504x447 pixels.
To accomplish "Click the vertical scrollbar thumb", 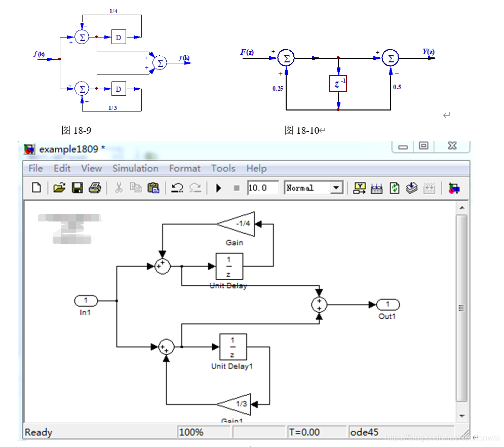I will tap(462, 308).
